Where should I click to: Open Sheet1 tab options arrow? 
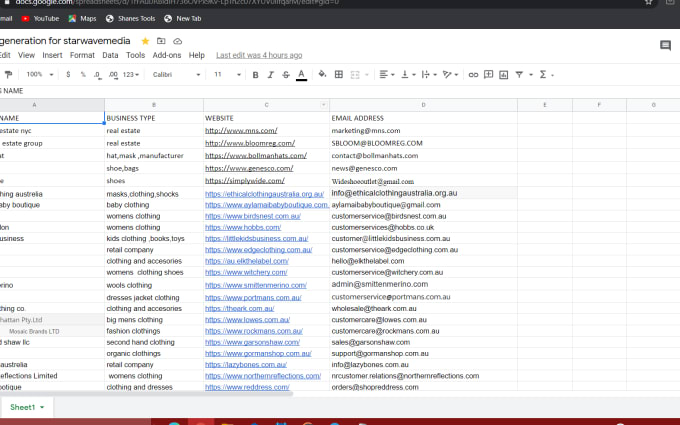pos(42,407)
